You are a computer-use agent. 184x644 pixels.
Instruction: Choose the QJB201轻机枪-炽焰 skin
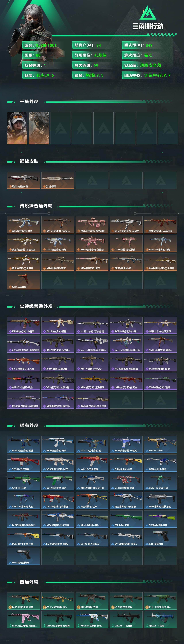24,381
